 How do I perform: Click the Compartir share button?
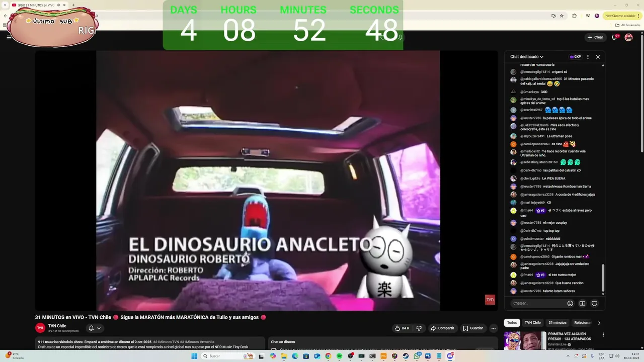[x=442, y=328]
